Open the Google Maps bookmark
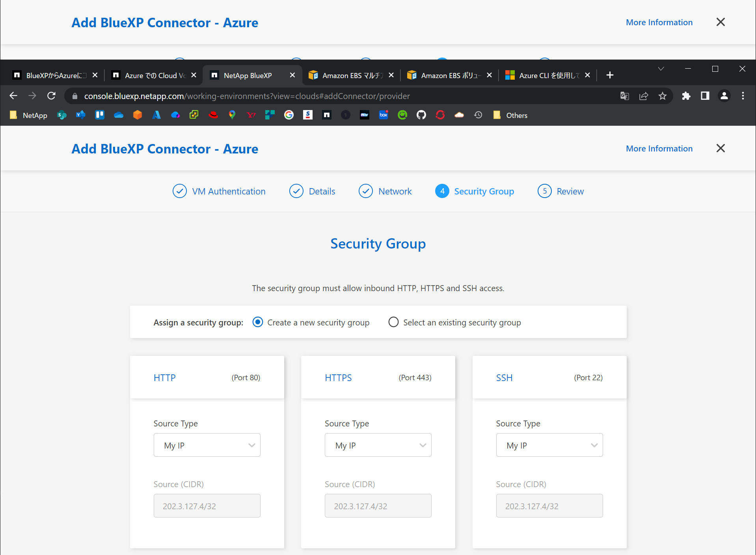The width and height of the screenshot is (756, 555). click(x=232, y=115)
